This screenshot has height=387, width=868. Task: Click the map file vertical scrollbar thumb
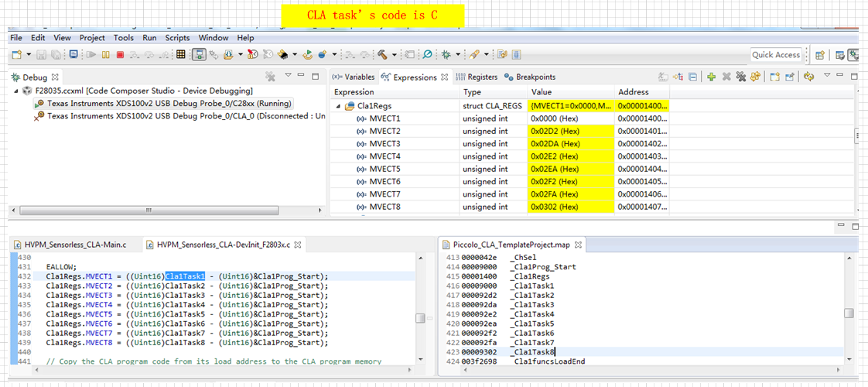(x=848, y=313)
